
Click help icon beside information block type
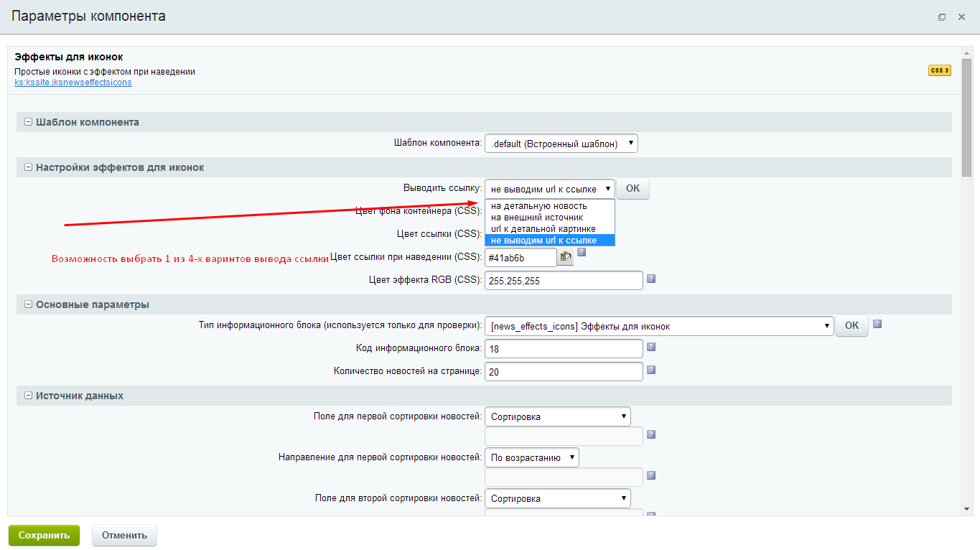click(x=877, y=324)
